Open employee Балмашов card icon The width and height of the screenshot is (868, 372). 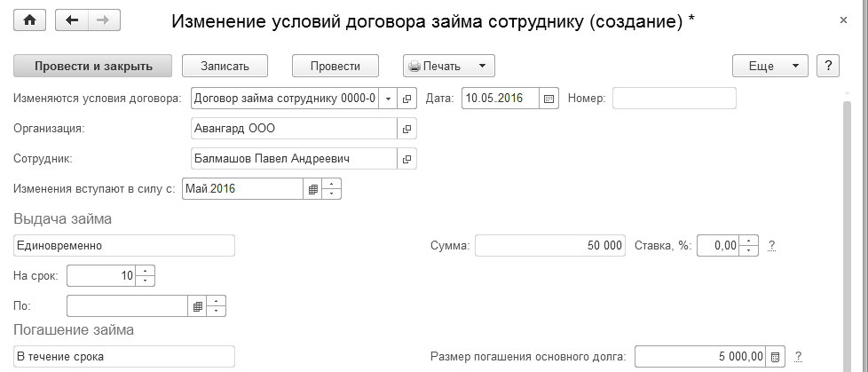(x=407, y=159)
